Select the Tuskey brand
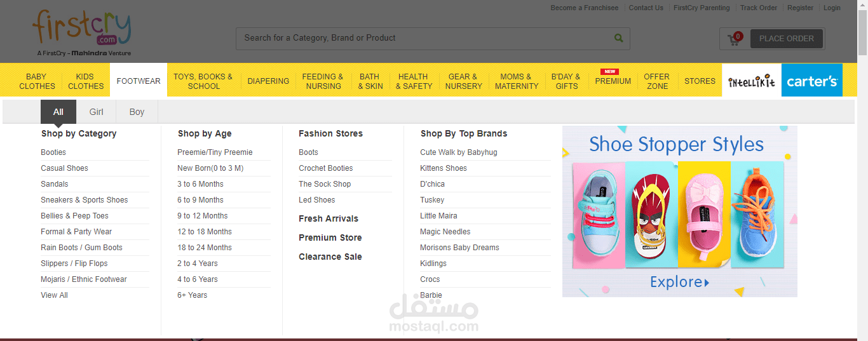 click(432, 200)
